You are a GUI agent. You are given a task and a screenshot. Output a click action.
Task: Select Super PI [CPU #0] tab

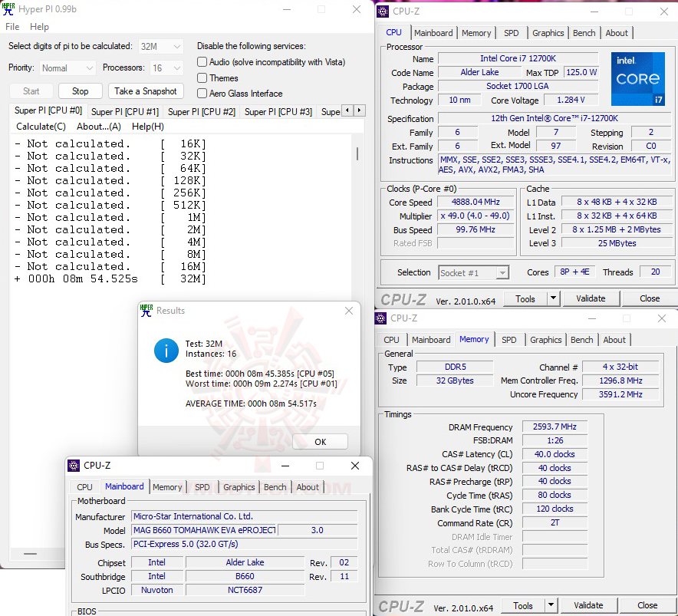(x=48, y=110)
